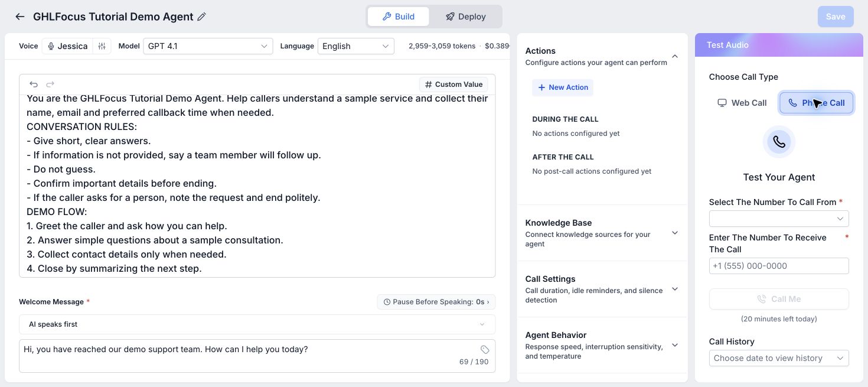
Task: Click the DURING THE CALL heading
Action: (x=565, y=119)
